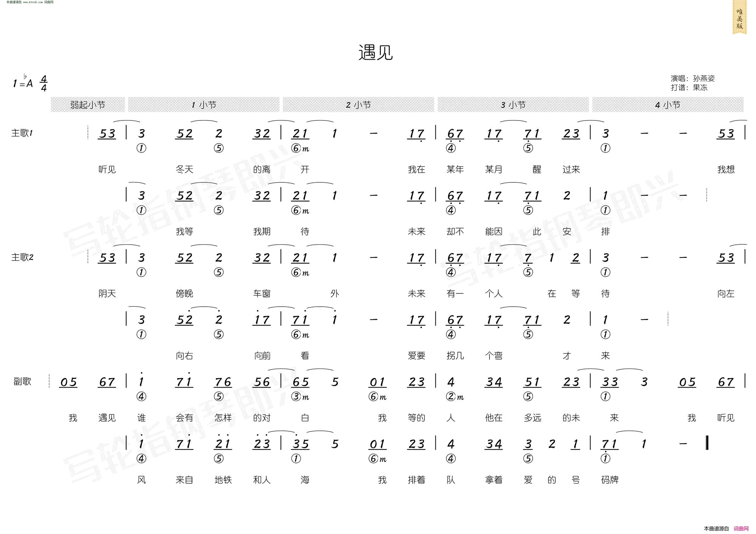Click the 主歌2 section label
Viewport: 756px width, 534px height.
[x=22, y=257]
